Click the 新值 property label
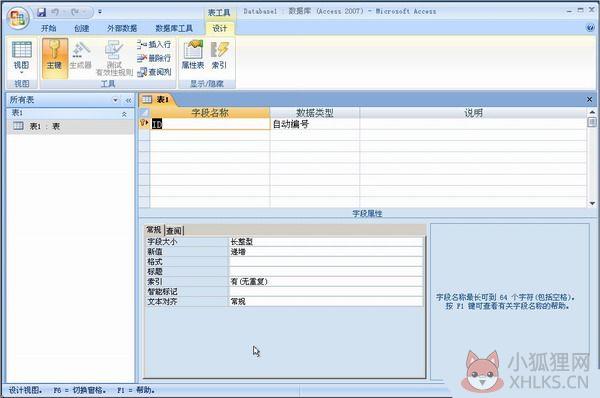The height and width of the screenshot is (398, 600). click(155, 251)
